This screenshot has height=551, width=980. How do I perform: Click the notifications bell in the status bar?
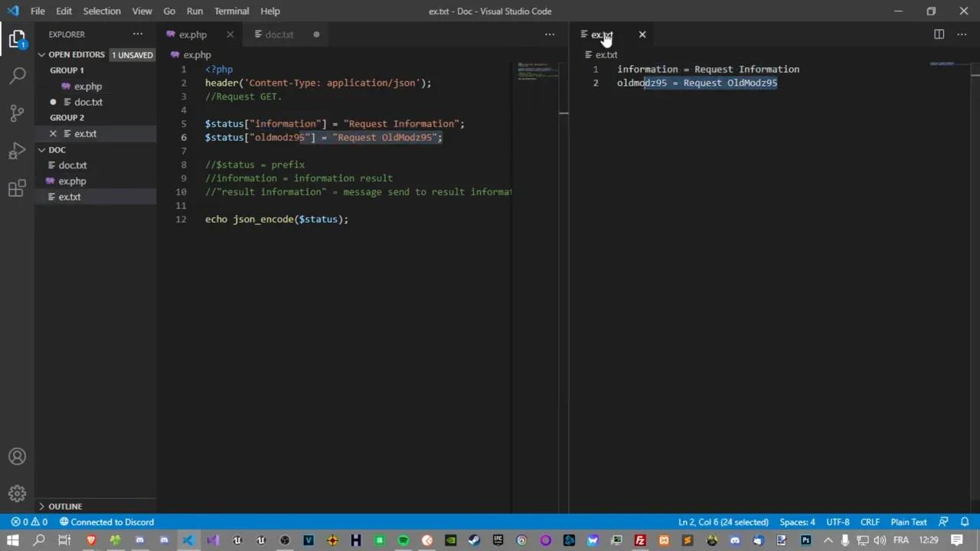(965, 522)
